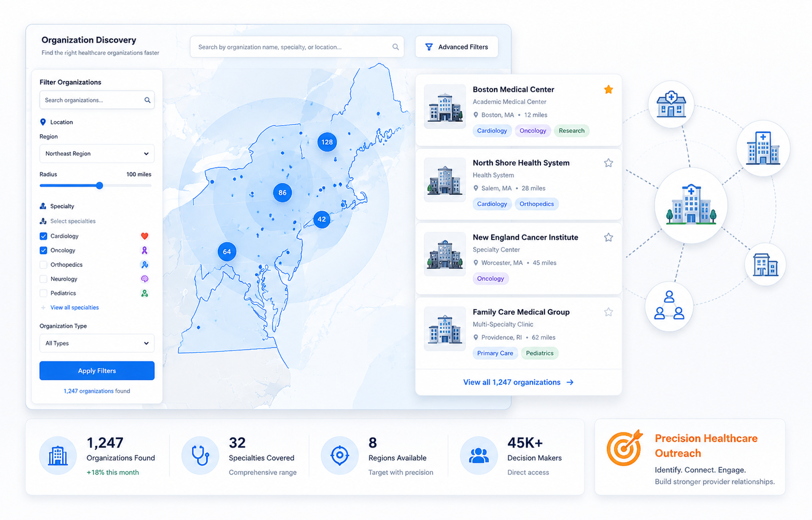812x520 pixels.
Task: Open the All Types organization dropdown
Action: click(97, 343)
